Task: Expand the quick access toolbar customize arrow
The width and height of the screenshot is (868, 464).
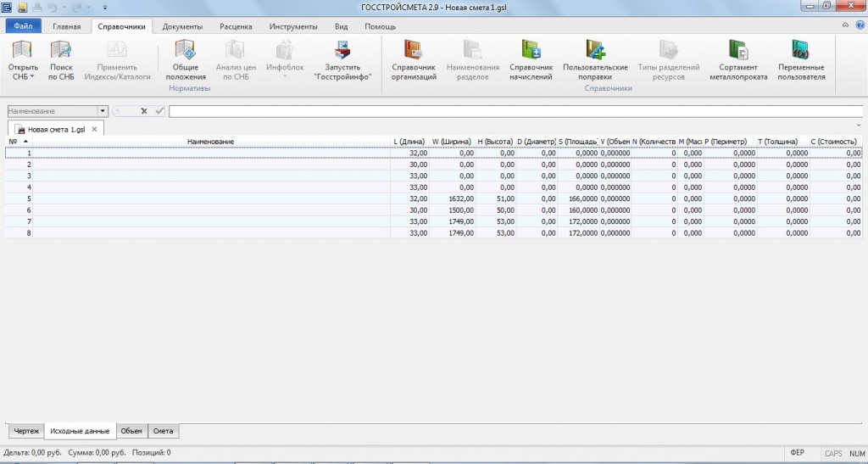Action: click(104, 8)
